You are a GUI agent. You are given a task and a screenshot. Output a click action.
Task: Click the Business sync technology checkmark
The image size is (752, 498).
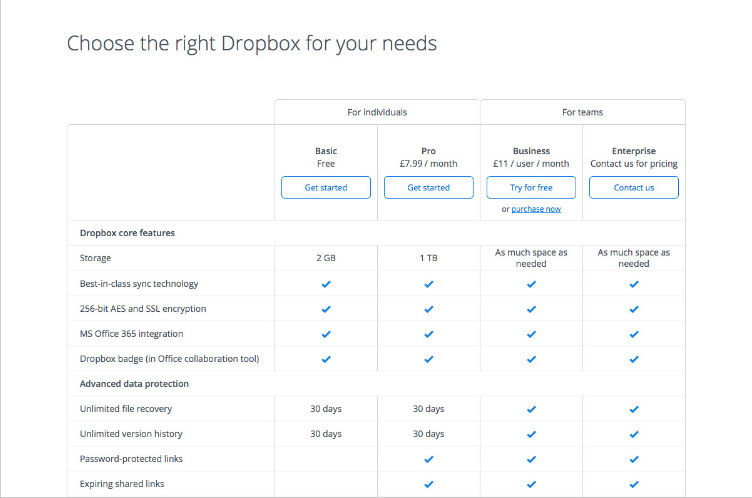tap(531, 284)
